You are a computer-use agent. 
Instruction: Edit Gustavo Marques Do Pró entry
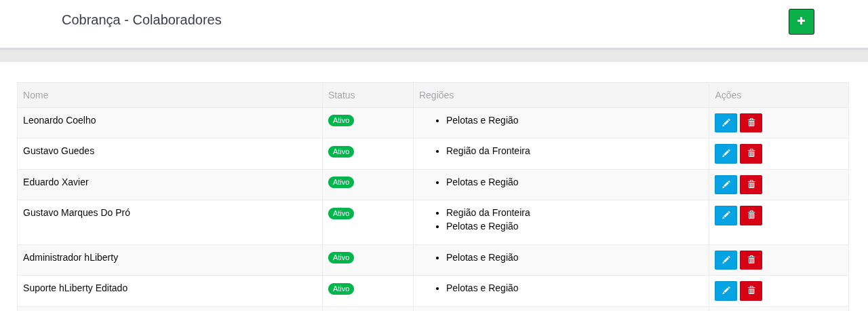(x=726, y=215)
